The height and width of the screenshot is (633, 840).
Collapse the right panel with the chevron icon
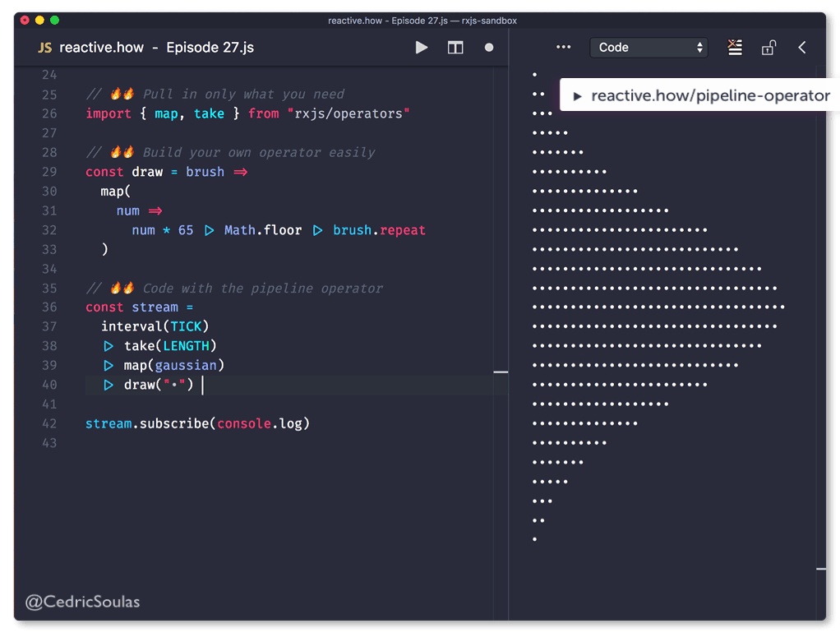(802, 47)
